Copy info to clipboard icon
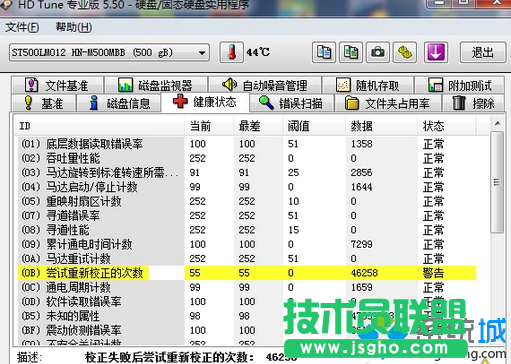511x364 pixels. pos(324,52)
